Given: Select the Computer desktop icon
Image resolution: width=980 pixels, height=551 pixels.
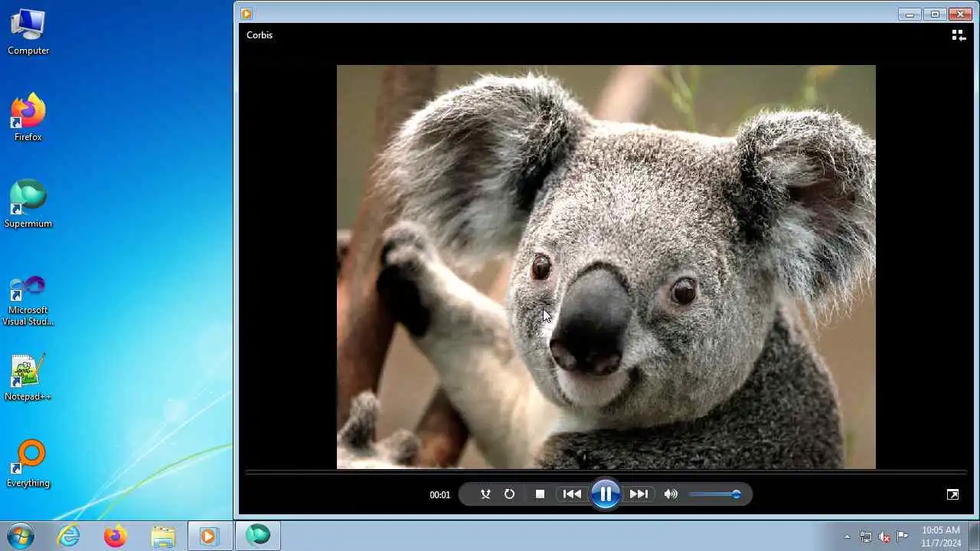Looking at the screenshot, I should tap(28, 33).
